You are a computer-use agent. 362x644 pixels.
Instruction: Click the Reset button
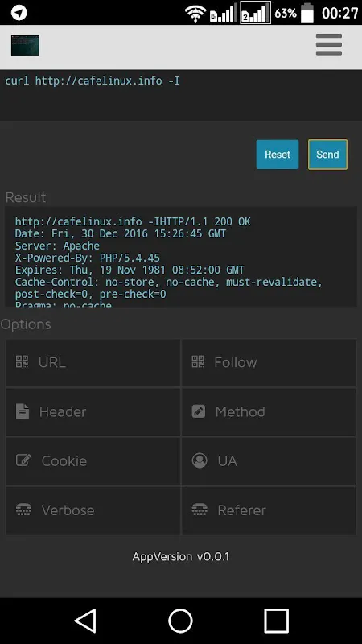click(278, 155)
